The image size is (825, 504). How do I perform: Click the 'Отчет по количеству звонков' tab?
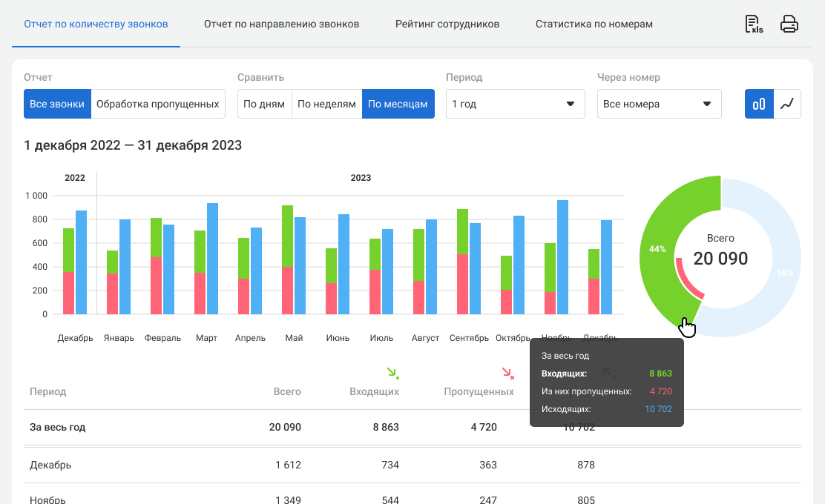pyautogui.click(x=96, y=24)
